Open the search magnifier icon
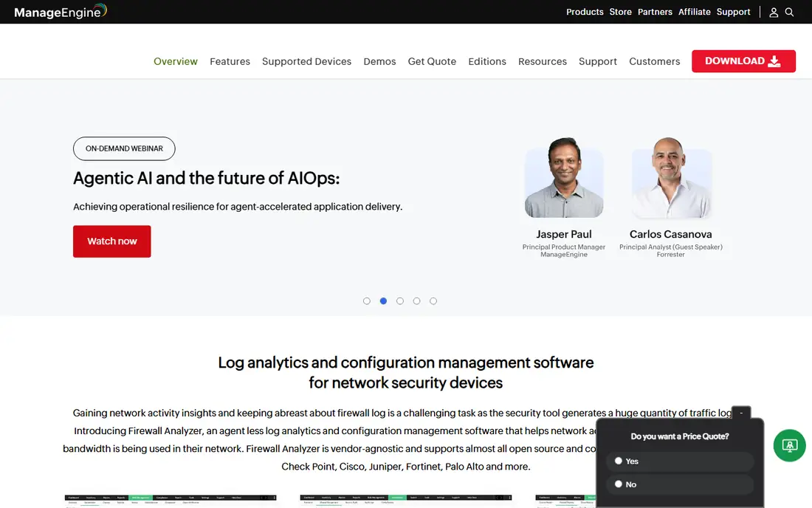 click(789, 12)
